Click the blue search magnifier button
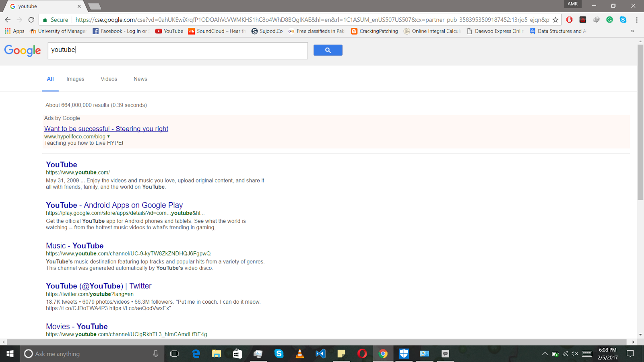This screenshot has width=644, height=362. coord(328,50)
